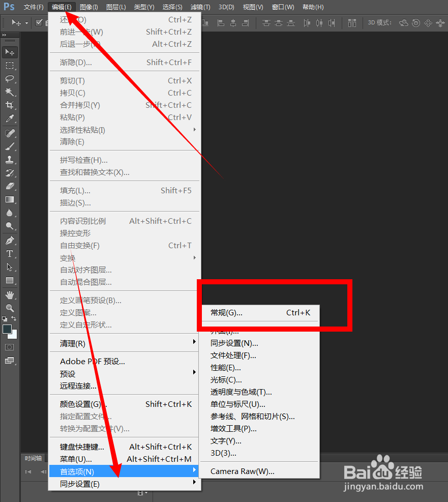Image resolution: width=448 pixels, height=502 pixels.
Task: Click the foreground color swatch
Action: (7, 329)
